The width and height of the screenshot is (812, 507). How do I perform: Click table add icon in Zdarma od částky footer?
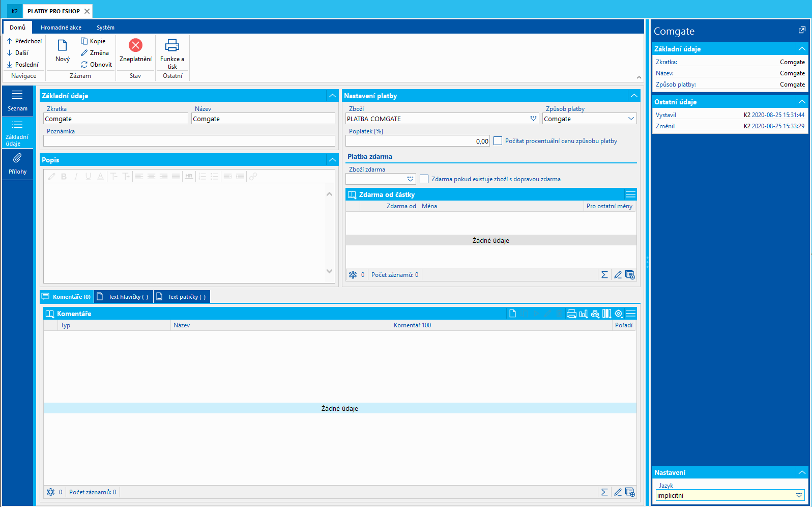pyautogui.click(x=630, y=275)
